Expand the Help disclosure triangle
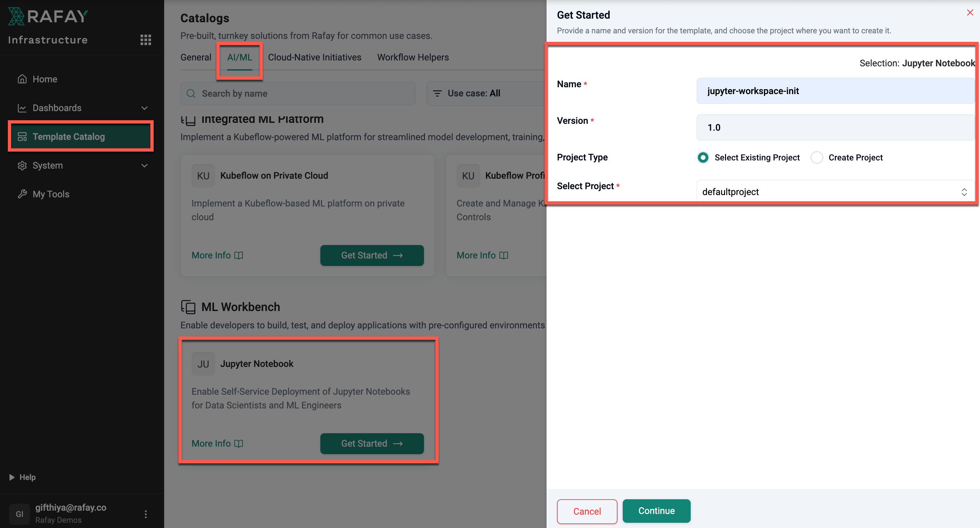The height and width of the screenshot is (528, 980). point(12,477)
